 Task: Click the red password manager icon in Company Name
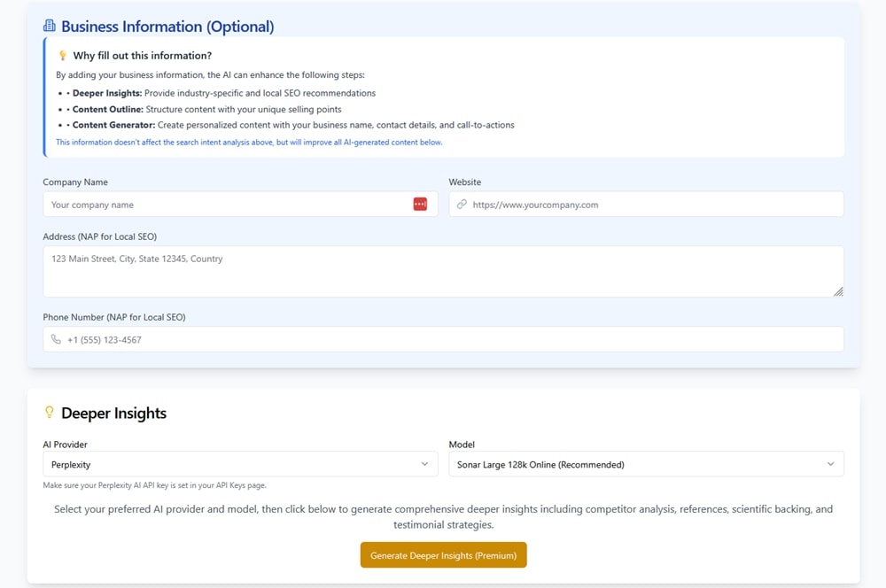tap(420, 205)
